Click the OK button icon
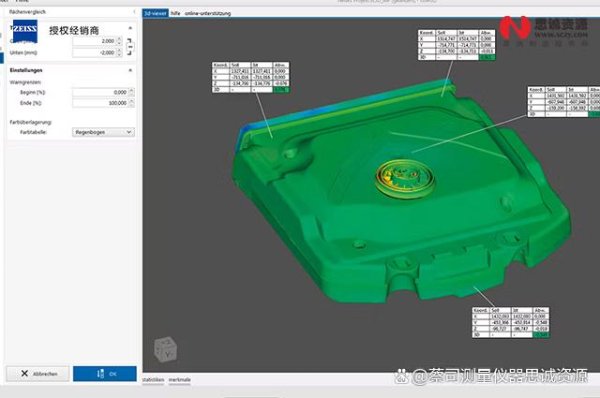Image resolution: width=600 pixels, height=398 pixels. tap(100, 374)
